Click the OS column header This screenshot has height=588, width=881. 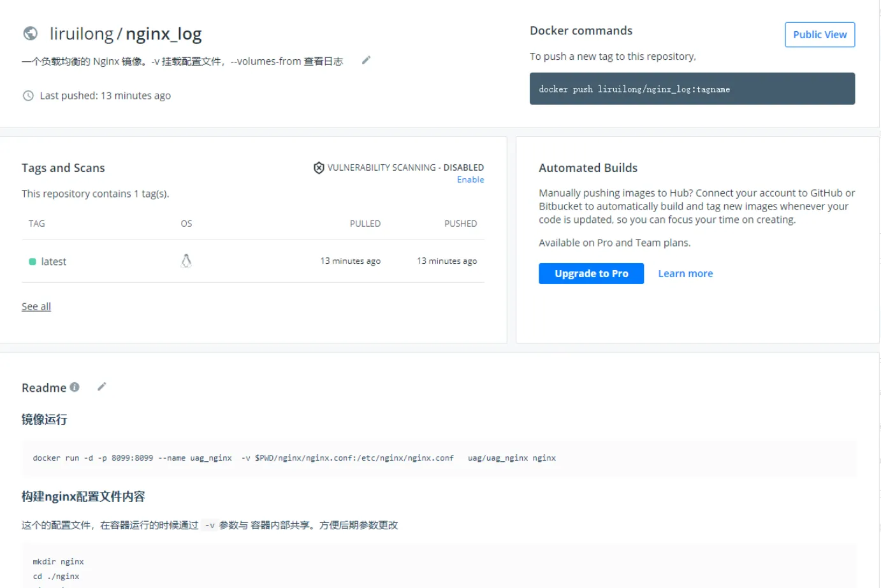coord(186,224)
